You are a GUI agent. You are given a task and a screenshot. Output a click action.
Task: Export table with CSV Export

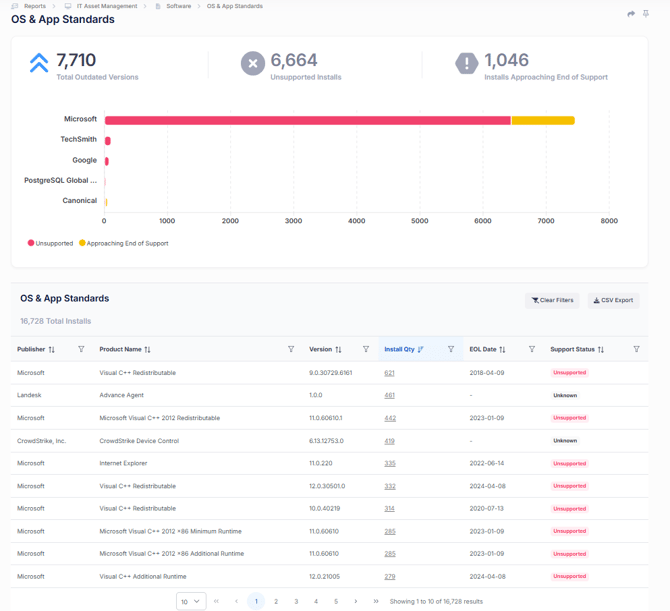[x=613, y=300]
